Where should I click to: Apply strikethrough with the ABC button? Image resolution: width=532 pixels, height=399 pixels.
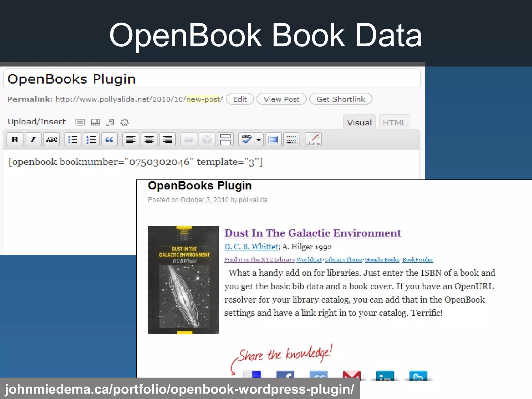tap(51, 139)
